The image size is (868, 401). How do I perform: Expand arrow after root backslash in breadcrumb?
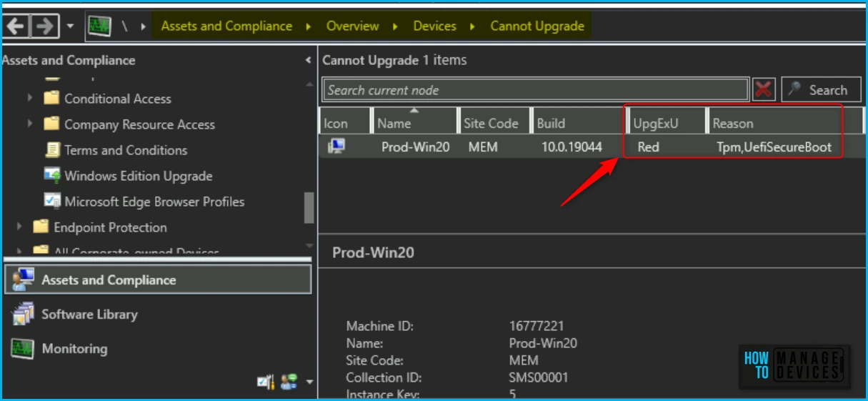pyautogui.click(x=144, y=27)
